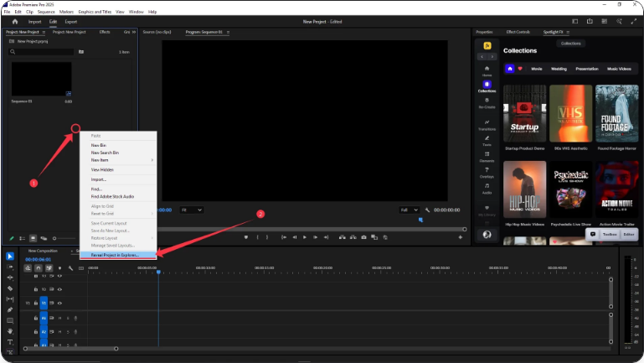Toggle snapping magnet in timeline
Image resolution: width=644 pixels, height=363 pixels.
(x=38, y=268)
